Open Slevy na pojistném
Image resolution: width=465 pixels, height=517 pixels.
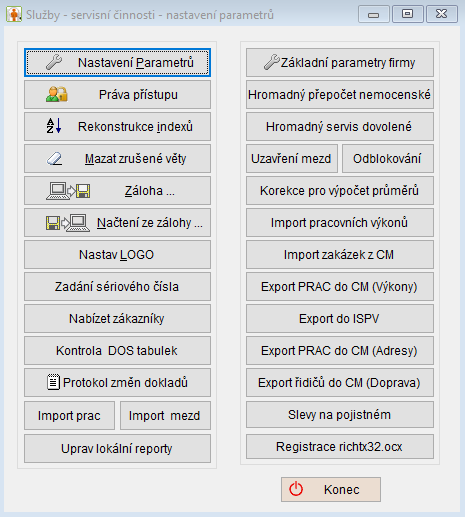(x=340, y=415)
